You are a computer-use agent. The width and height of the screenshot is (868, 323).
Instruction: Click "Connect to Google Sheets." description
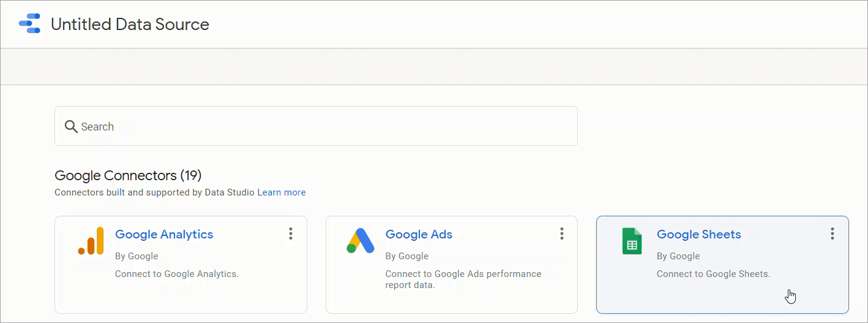714,274
